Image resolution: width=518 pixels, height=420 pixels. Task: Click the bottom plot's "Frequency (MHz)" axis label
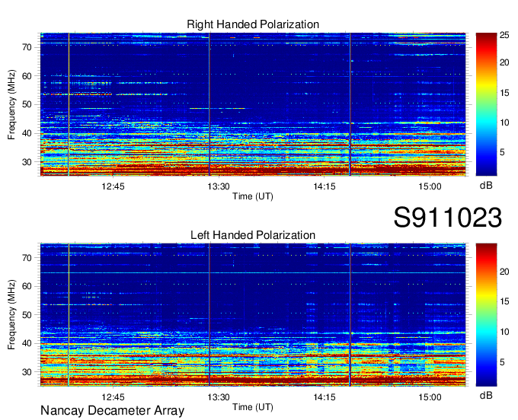11,315
